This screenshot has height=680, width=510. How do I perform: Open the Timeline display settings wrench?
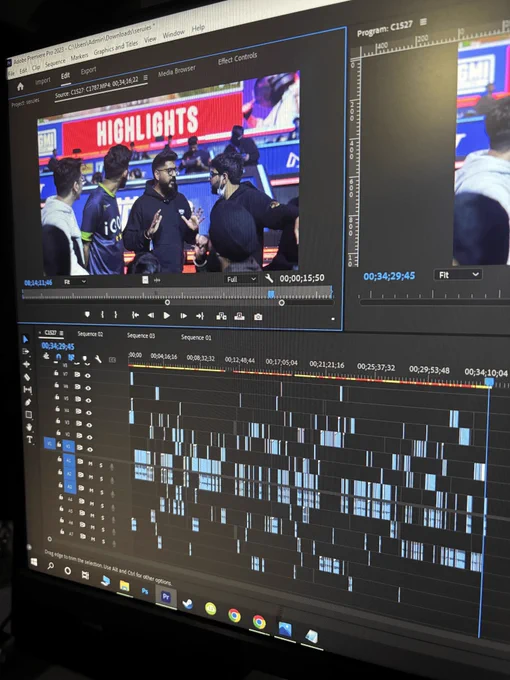[98, 360]
